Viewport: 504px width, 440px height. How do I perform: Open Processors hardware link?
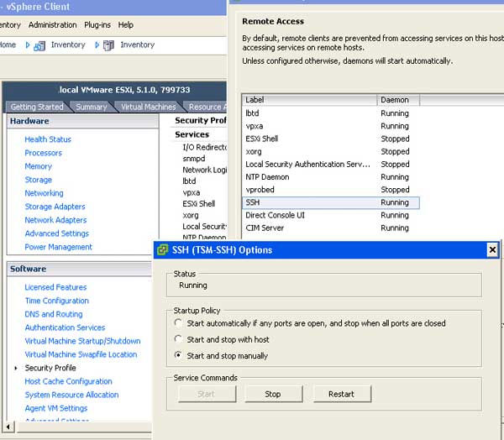coord(43,153)
